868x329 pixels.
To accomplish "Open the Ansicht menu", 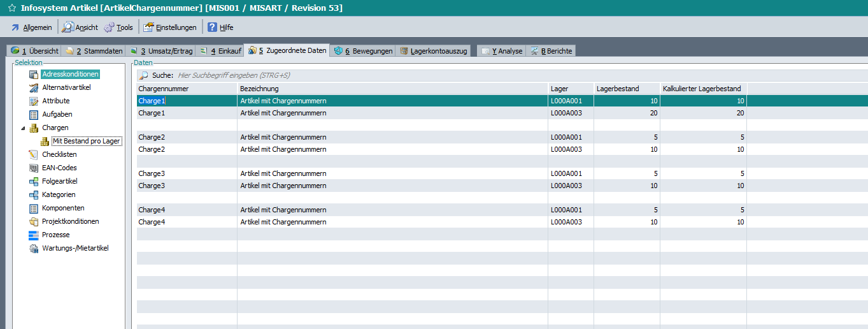I will point(80,27).
